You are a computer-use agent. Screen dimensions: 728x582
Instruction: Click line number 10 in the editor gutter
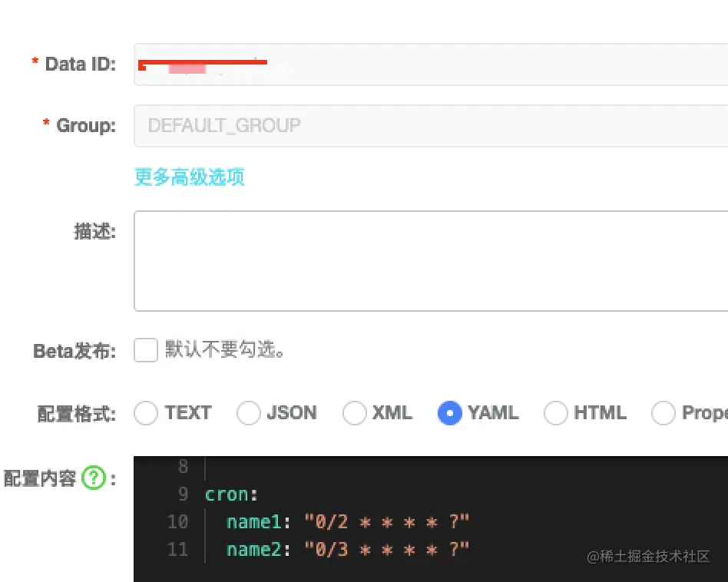pyautogui.click(x=178, y=521)
